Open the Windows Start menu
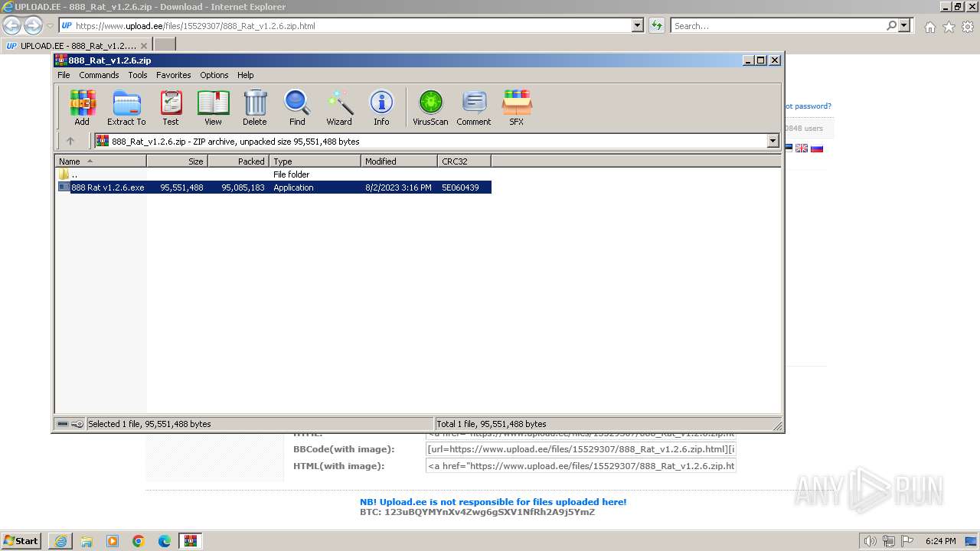980x551 pixels. (x=21, y=540)
